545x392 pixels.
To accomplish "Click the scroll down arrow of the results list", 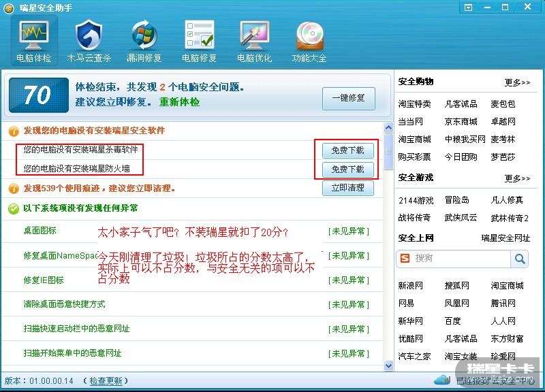I will coord(388,365).
